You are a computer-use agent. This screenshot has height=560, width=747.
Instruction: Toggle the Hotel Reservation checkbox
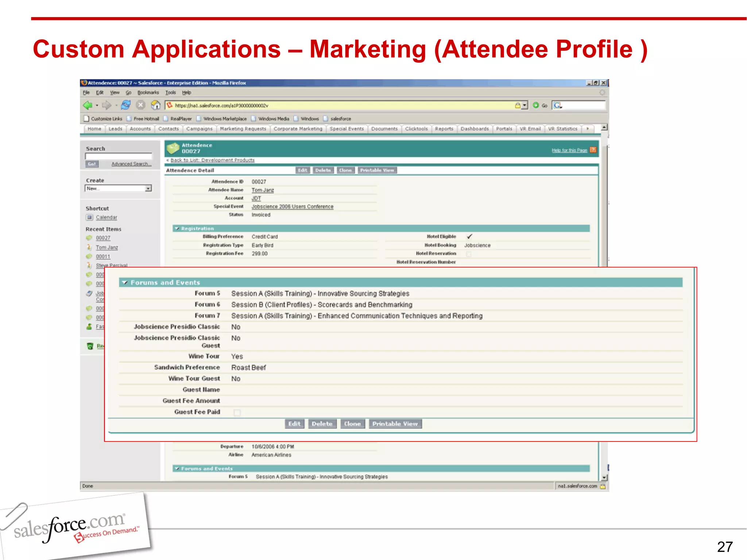pyautogui.click(x=469, y=254)
